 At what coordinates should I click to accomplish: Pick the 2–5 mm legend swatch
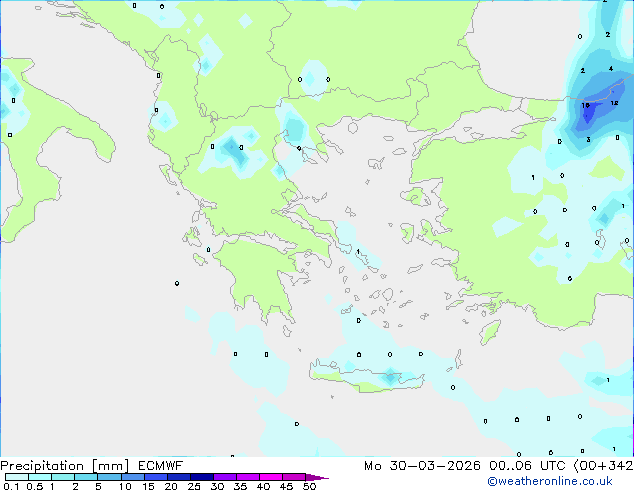86,477
